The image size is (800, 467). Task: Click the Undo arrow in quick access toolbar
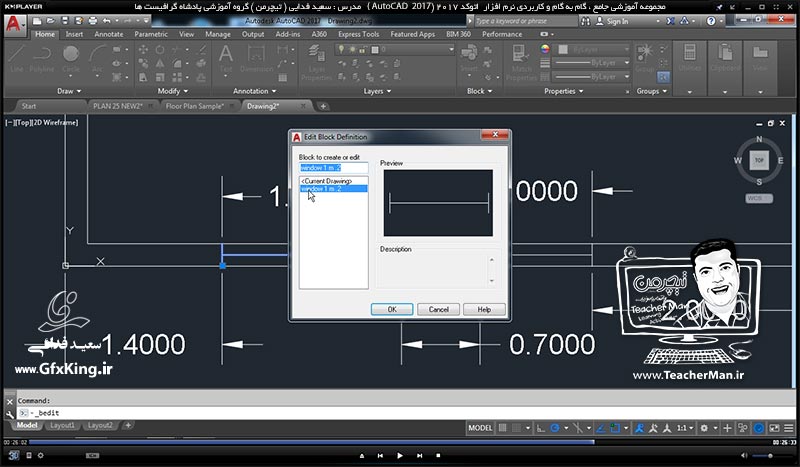[106, 21]
